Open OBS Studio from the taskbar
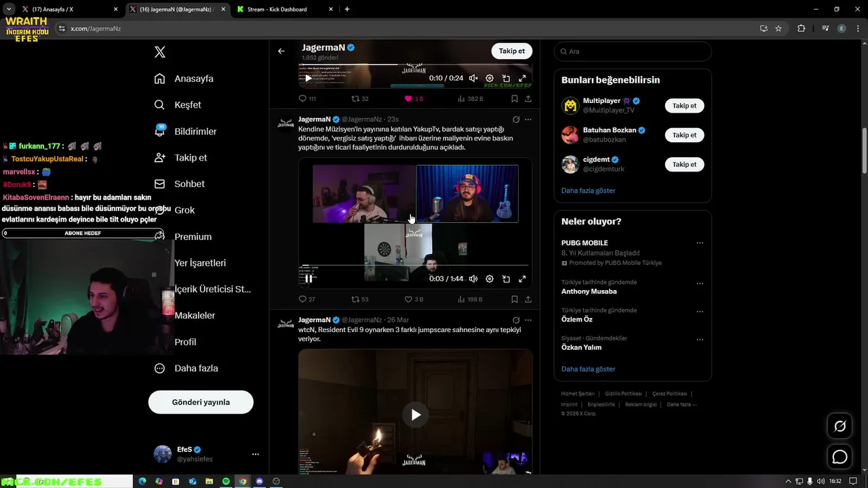Screen dimensions: 868x488 click(x=275, y=481)
